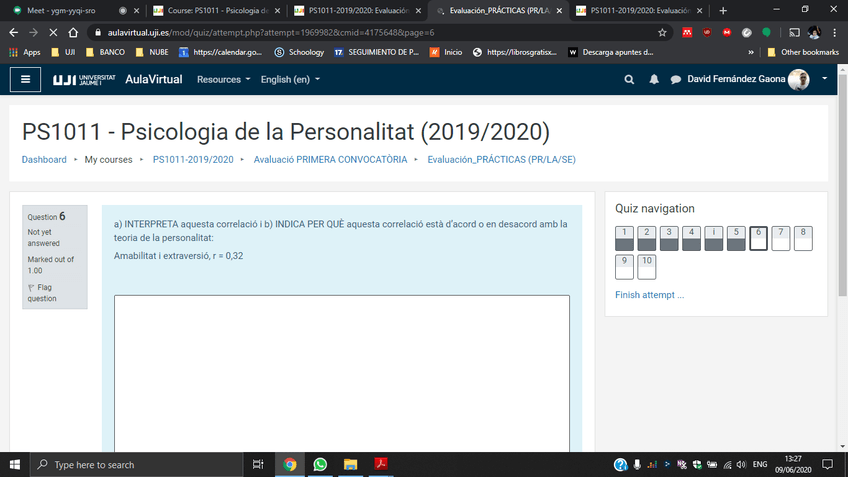Click the Finish attempt link
848x477 pixels.
(x=649, y=295)
